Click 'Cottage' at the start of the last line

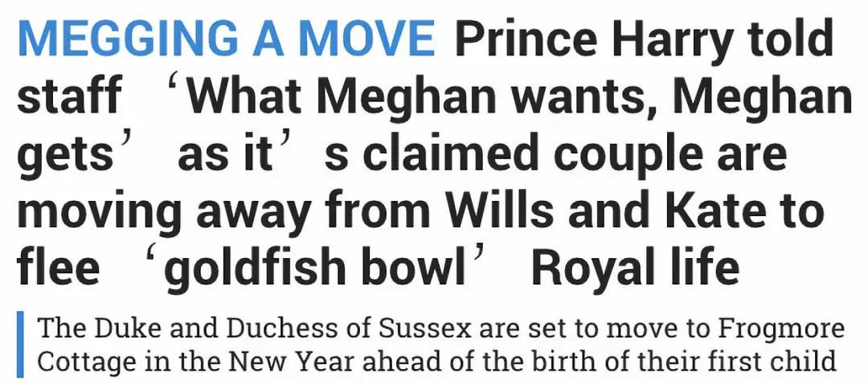pyautogui.click(x=78, y=362)
